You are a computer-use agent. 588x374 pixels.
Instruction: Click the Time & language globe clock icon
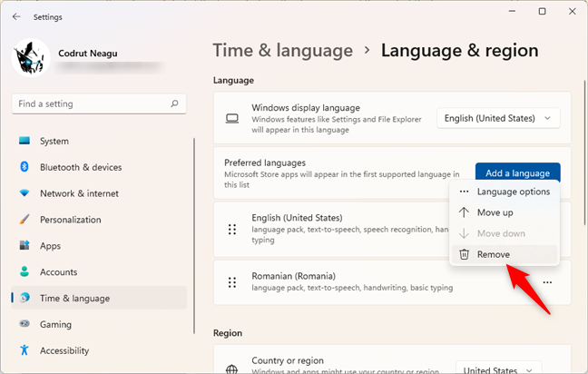(24, 298)
